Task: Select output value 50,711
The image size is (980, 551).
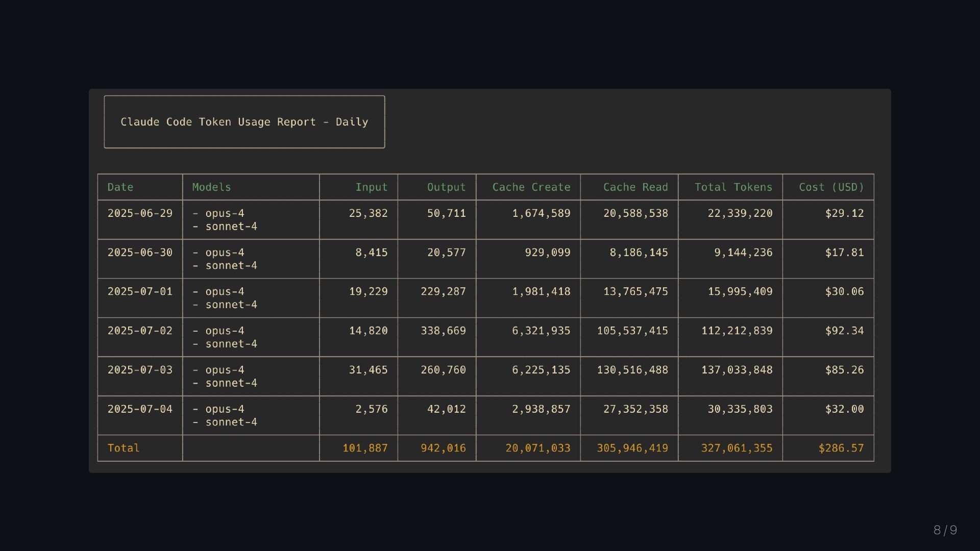Action: point(447,213)
